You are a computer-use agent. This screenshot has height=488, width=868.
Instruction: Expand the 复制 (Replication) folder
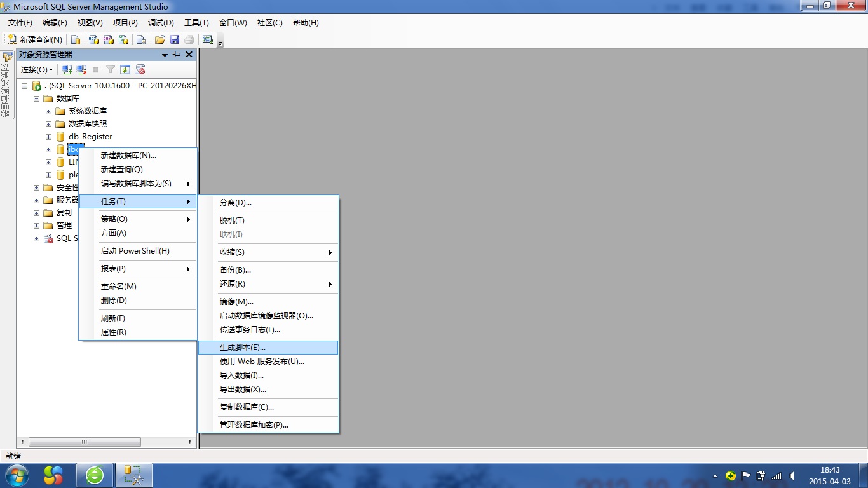point(36,213)
